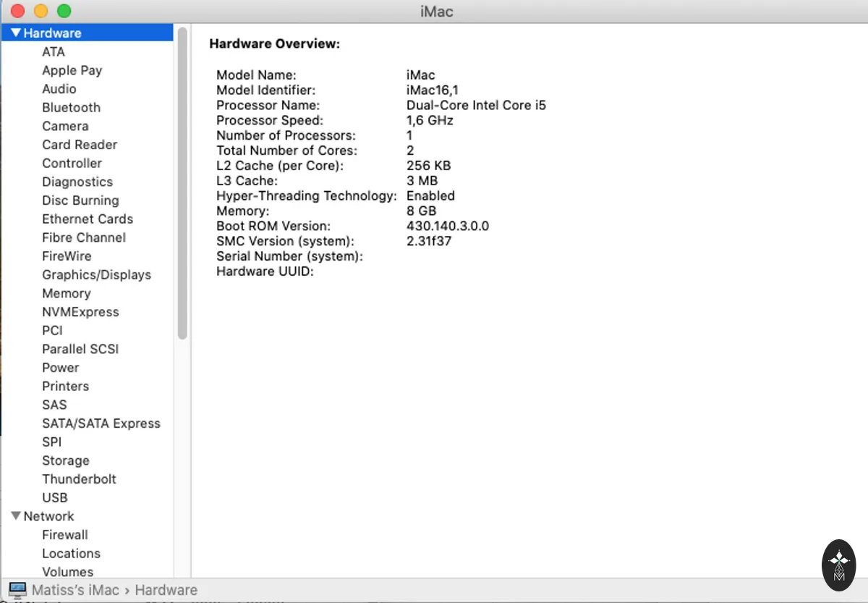Select the Network category row

click(x=87, y=516)
